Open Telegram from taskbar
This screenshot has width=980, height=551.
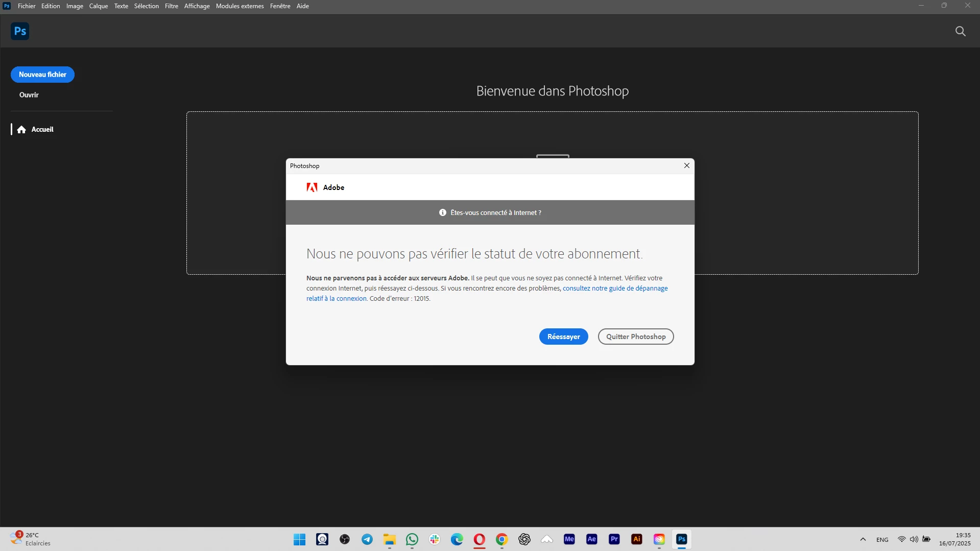367,539
